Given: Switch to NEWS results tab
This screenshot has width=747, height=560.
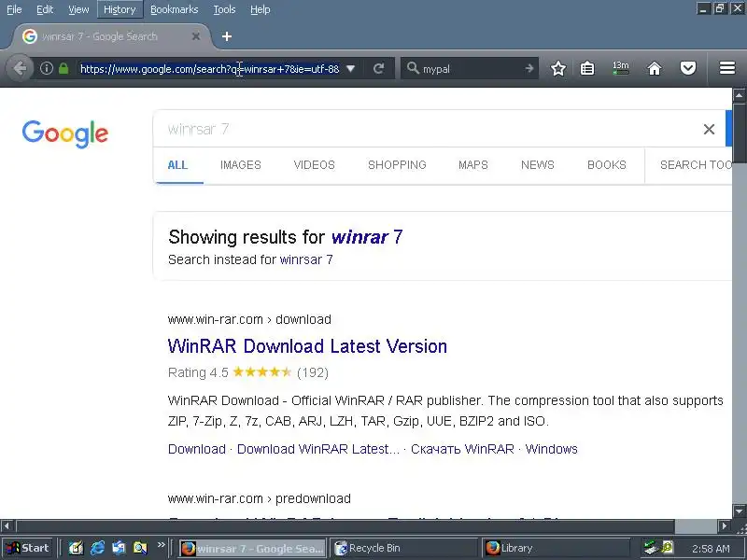Looking at the screenshot, I should point(538,165).
